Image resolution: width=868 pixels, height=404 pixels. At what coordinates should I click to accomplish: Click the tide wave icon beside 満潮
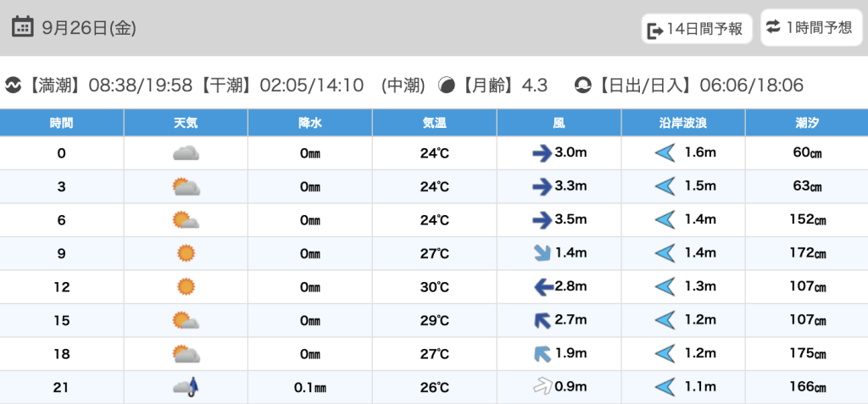pos(13,86)
